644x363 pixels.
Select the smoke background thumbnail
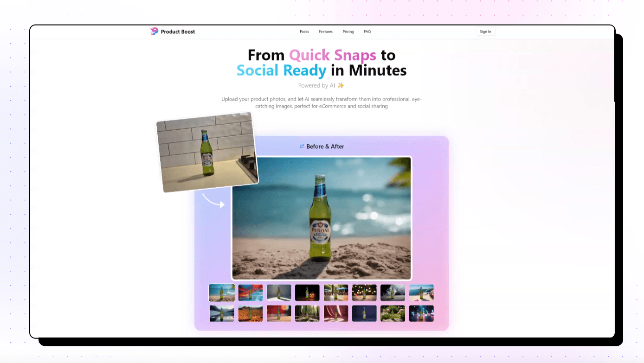pyautogui.click(x=393, y=293)
